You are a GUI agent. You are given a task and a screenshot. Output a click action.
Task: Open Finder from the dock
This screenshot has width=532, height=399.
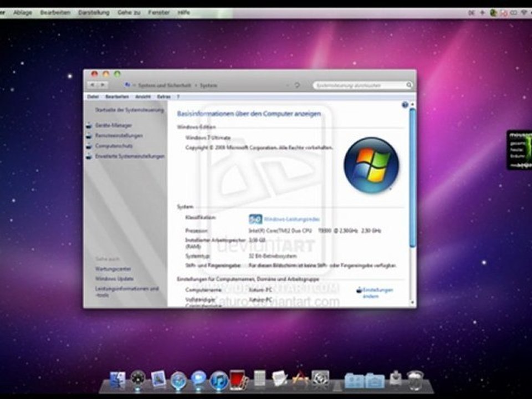pos(117,380)
